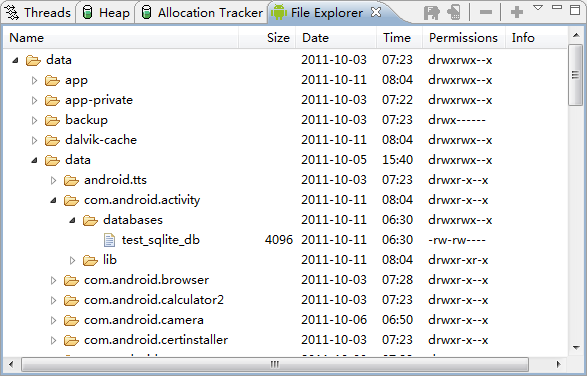
Task: Collapse the com.android.activity folder
Action: (54, 200)
